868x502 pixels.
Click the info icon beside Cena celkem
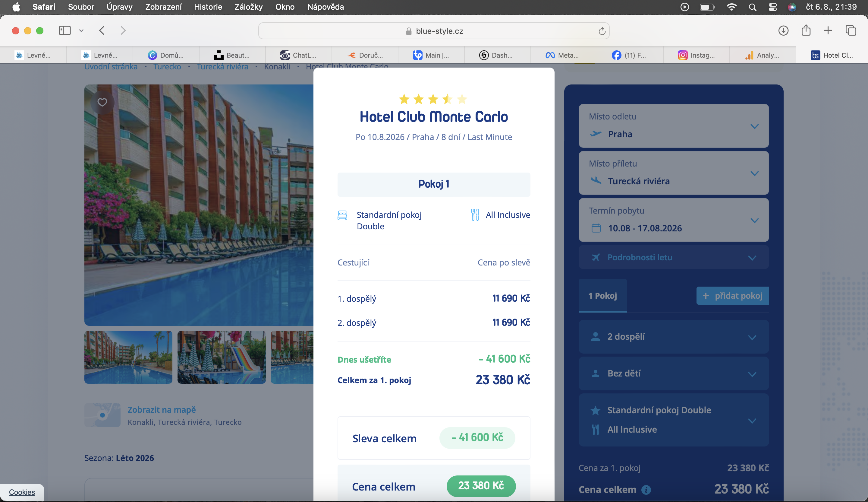(x=646, y=490)
